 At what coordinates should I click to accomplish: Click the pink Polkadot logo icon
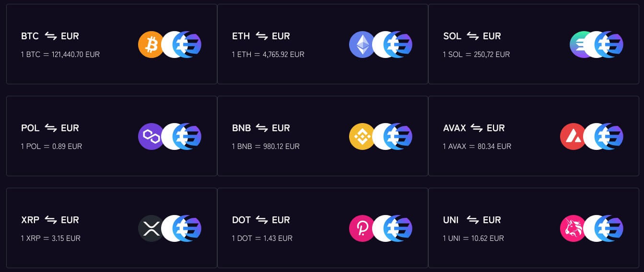(361, 228)
